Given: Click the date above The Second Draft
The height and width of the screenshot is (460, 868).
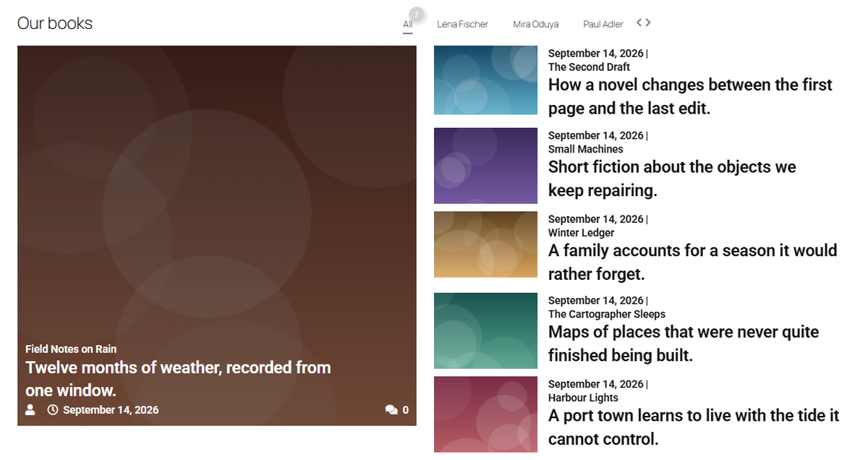Looking at the screenshot, I should pyautogui.click(x=595, y=54).
